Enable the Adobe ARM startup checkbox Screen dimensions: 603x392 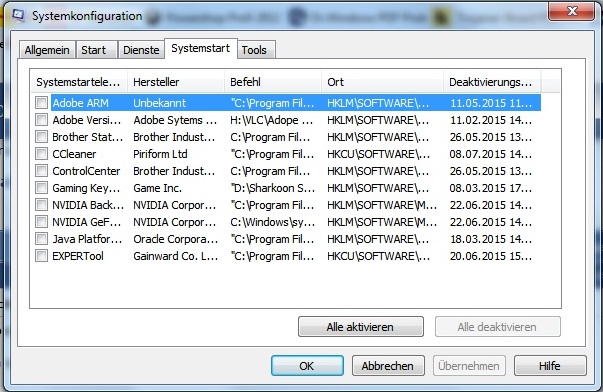coord(41,103)
